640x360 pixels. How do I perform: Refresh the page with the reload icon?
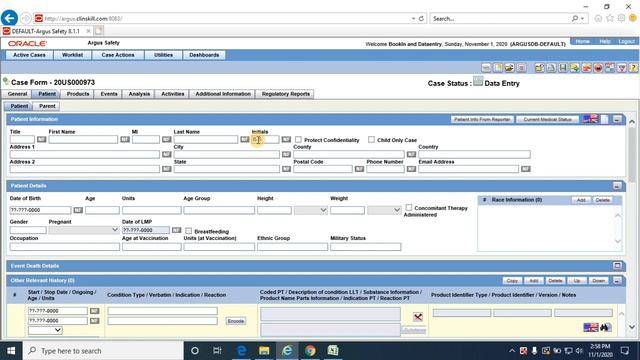(x=421, y=18)
